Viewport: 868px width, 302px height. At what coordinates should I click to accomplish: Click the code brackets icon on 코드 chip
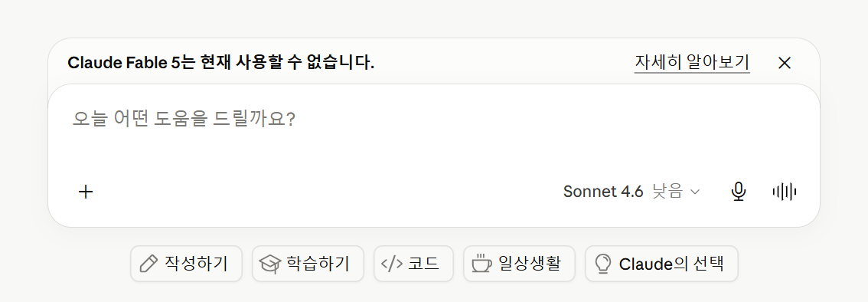tap(392, 264)
